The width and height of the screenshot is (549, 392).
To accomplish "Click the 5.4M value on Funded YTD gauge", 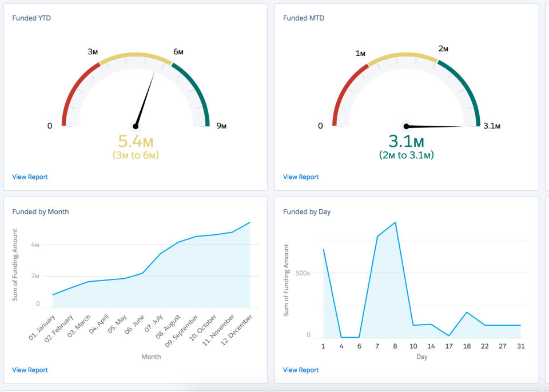I will 134,139.
